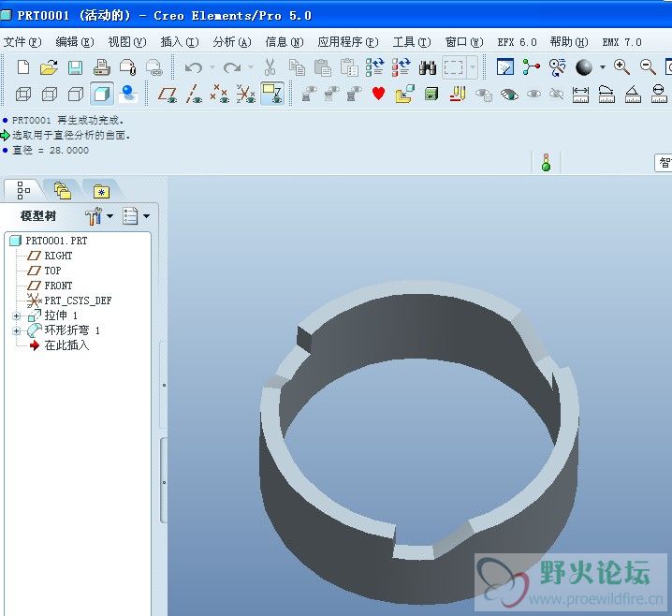Switch display to shading
672x616 pixels.
[x=102, y=94]
